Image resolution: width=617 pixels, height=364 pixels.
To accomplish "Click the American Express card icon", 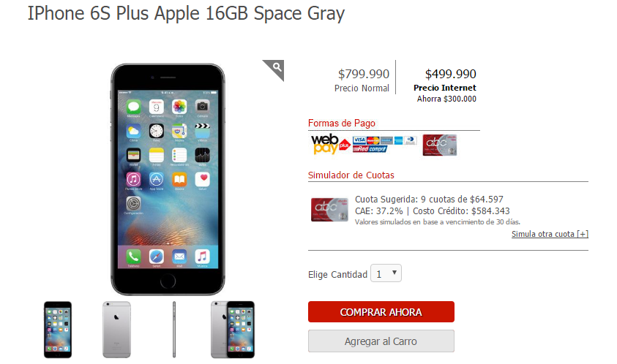I will click(x=399, y=140).
